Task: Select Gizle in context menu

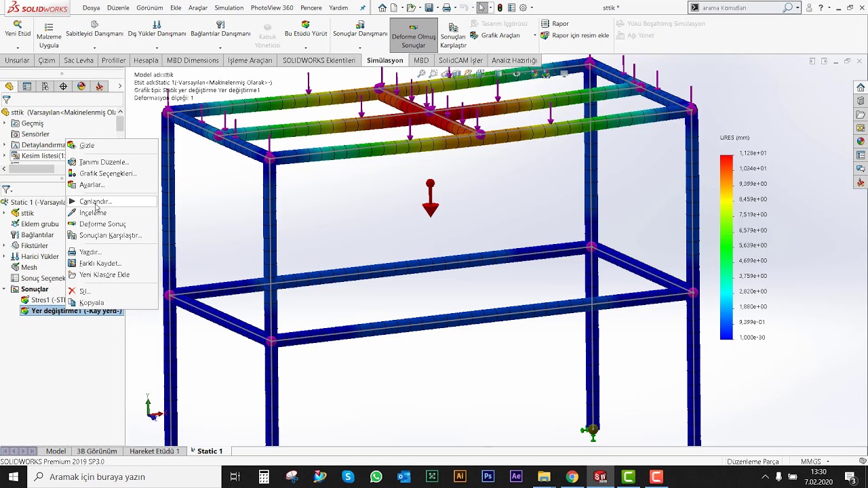Action: pos(112,145)
